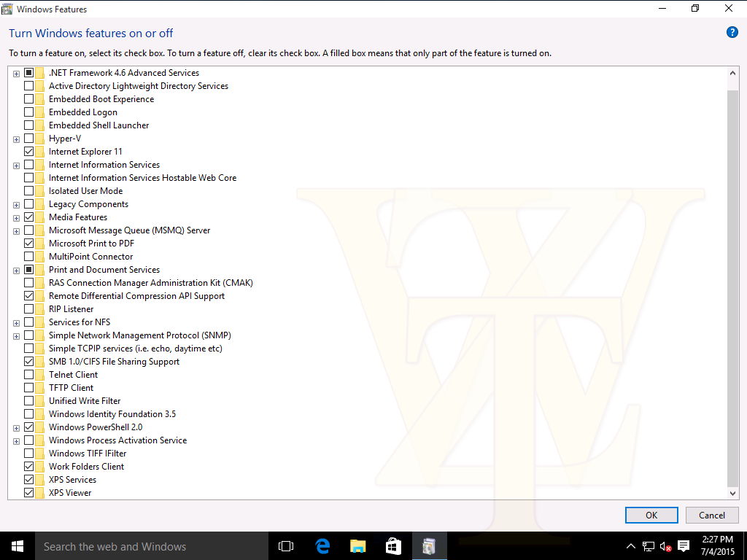Click the folder icon beside Telnet Client
747x560 pixels.
pos(39,375)
